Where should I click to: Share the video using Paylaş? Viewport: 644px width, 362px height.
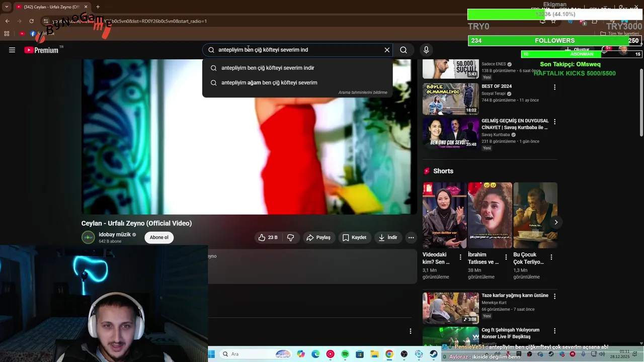[318, 237]
